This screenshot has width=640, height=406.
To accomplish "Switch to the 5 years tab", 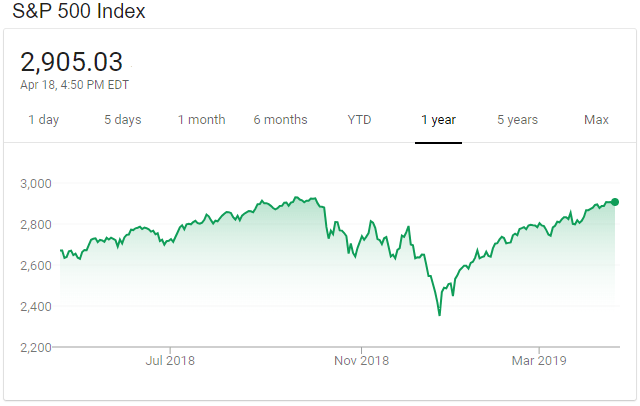I will tap(517, 120).
